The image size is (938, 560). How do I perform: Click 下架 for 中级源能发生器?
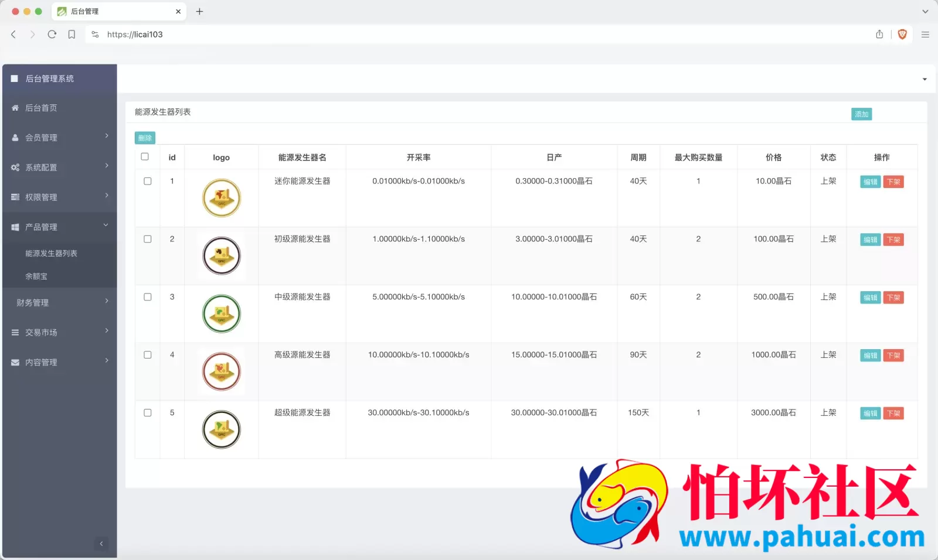click(893, 298)
